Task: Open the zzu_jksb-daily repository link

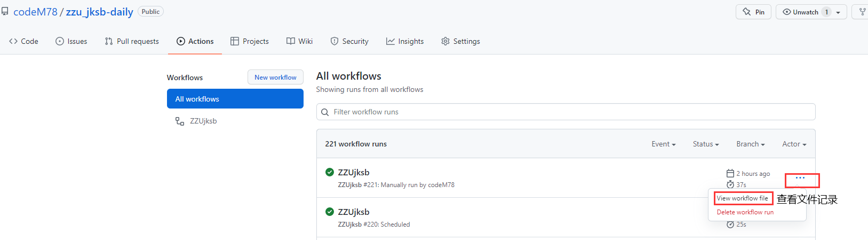Action: [x=99, y=12]
